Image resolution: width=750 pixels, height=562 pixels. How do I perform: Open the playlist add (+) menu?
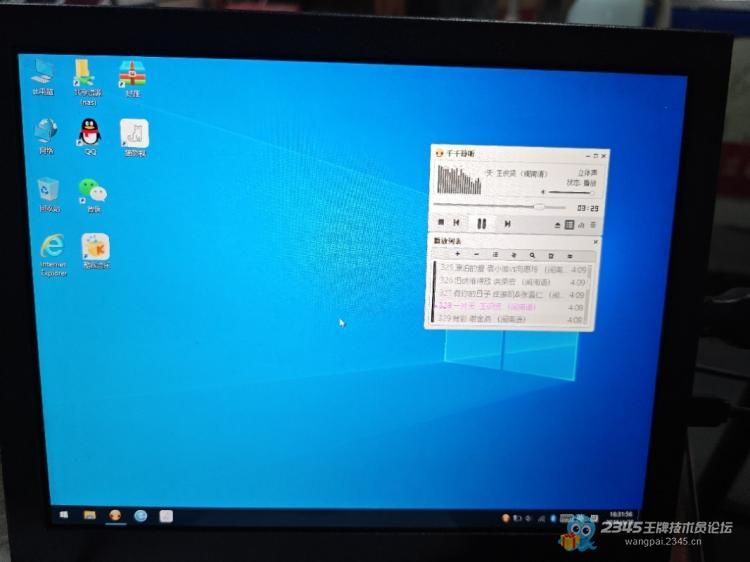click(x=458, y=255)
